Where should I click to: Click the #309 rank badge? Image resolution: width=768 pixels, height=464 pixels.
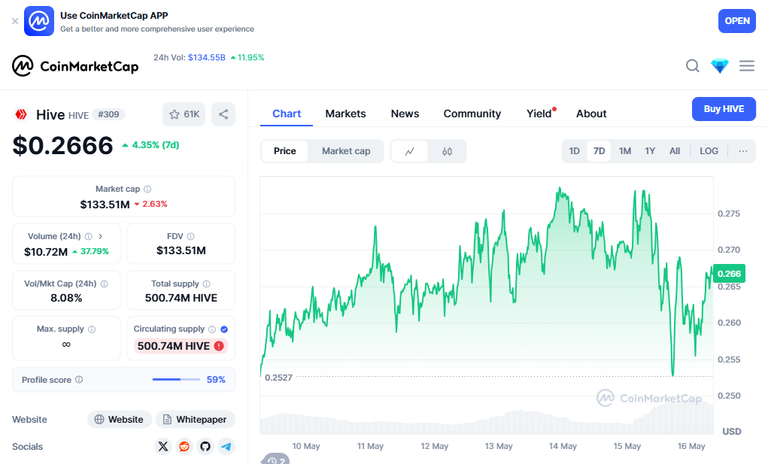click(108, 115)
